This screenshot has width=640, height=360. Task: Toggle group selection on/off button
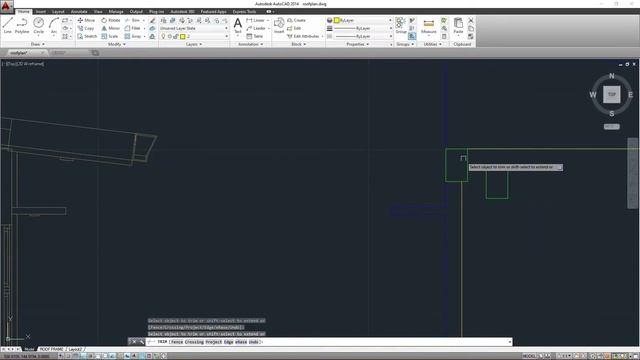click(x=412, y=36)
